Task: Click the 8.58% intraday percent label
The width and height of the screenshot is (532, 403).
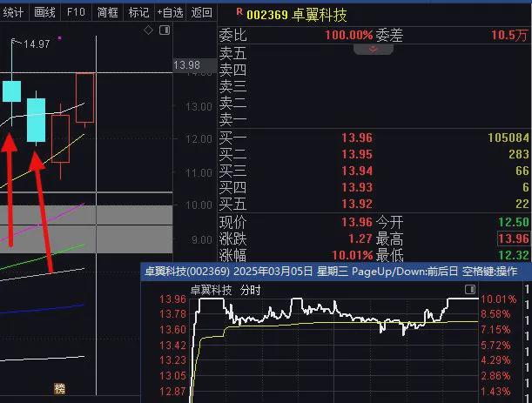Action: coord(495,314)
